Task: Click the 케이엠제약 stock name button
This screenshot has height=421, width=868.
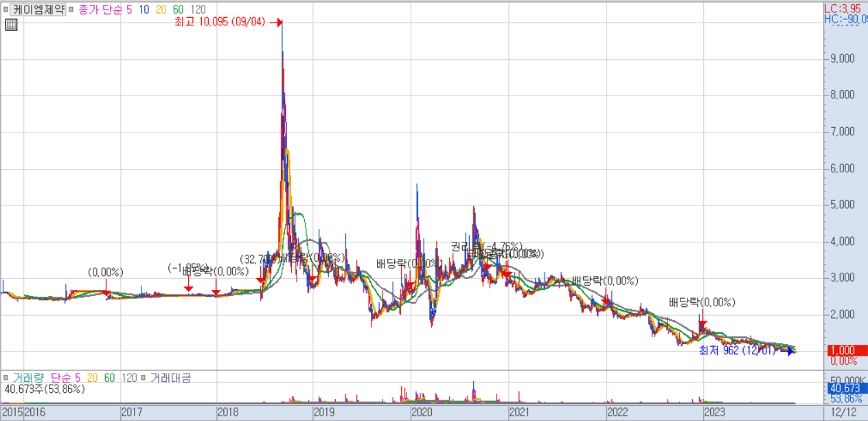Action: [39, 10]
